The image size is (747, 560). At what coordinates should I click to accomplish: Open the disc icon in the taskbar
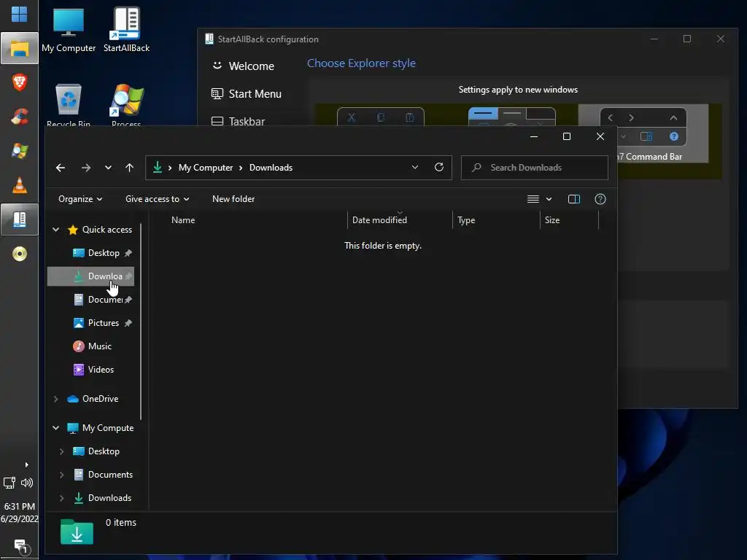[x=20, y=254]
